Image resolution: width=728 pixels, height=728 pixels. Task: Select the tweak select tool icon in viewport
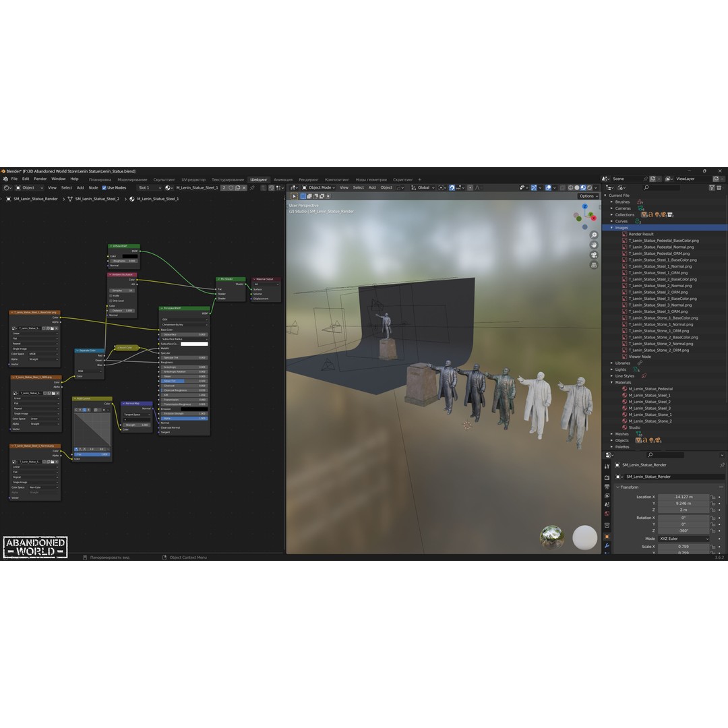point(295,196)
